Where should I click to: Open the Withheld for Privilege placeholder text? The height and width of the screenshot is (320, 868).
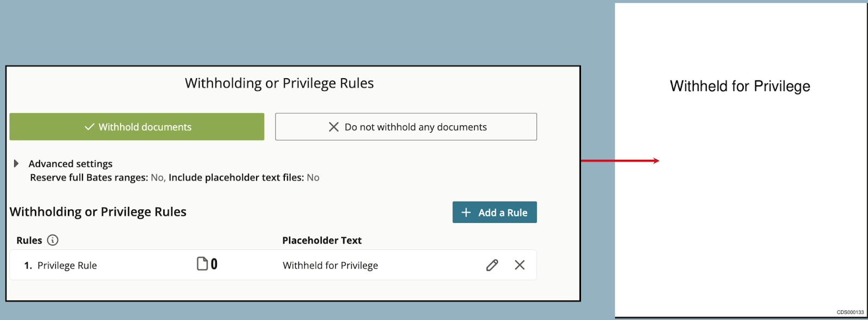click(330, 265)
